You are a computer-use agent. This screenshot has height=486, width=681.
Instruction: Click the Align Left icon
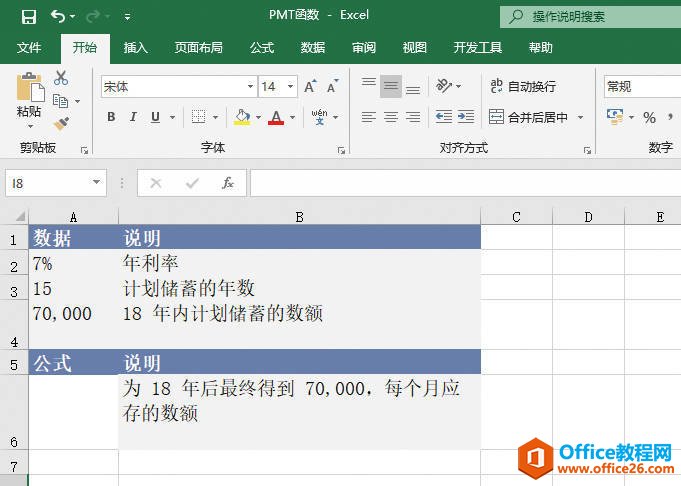[369, 117]
